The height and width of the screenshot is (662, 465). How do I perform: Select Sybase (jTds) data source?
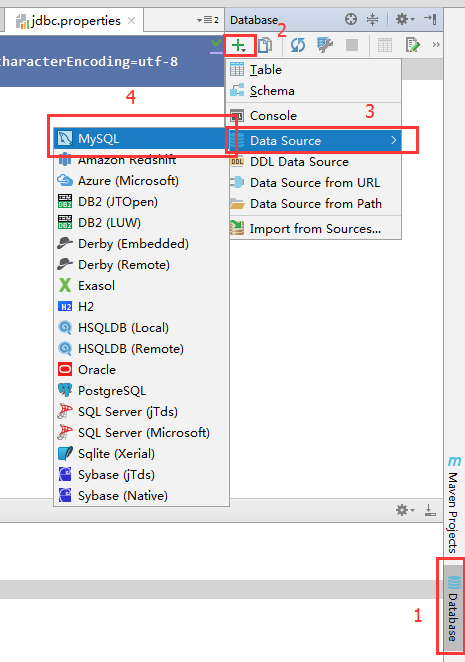[x=141, y=475]
